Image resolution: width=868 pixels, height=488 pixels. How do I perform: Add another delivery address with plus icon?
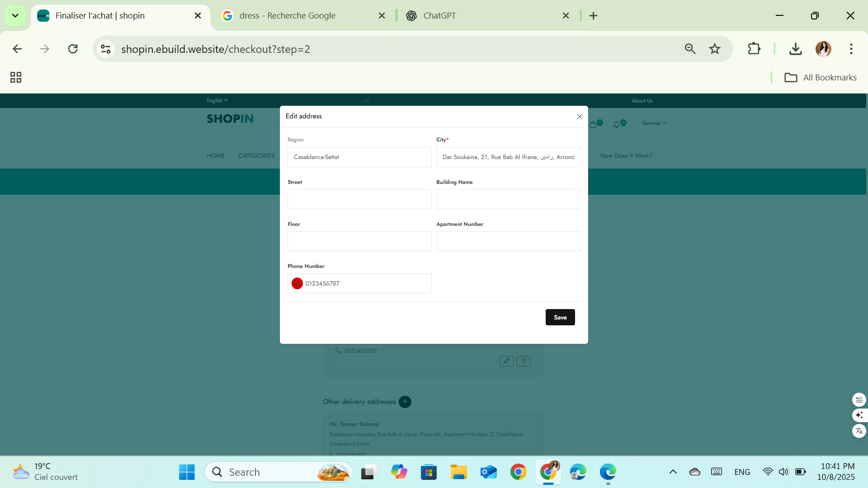405,402
